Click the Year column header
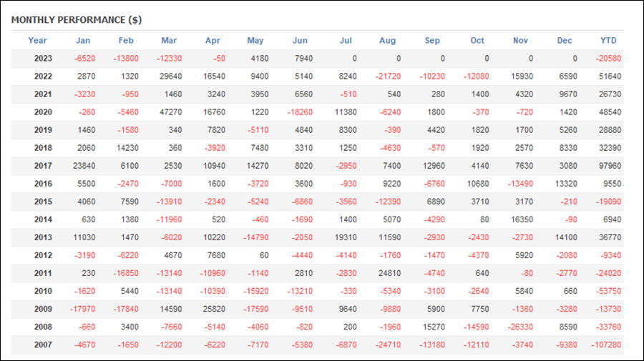This screenshot has width=644, height=361. click(37, 40)
